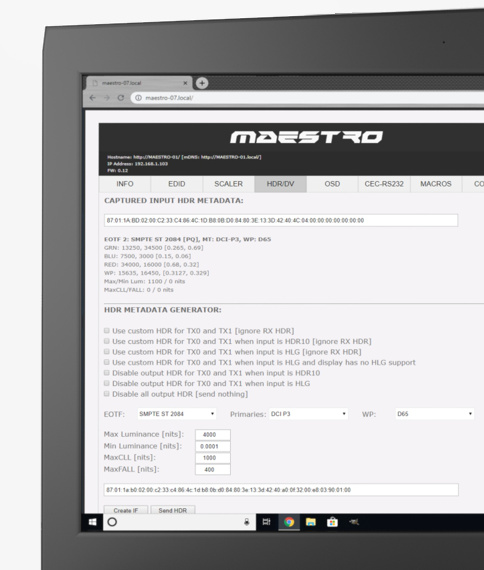Enable custom HDR when input is HDR10
This screenshot has height=570, width=484.
[x=107, y=341]
